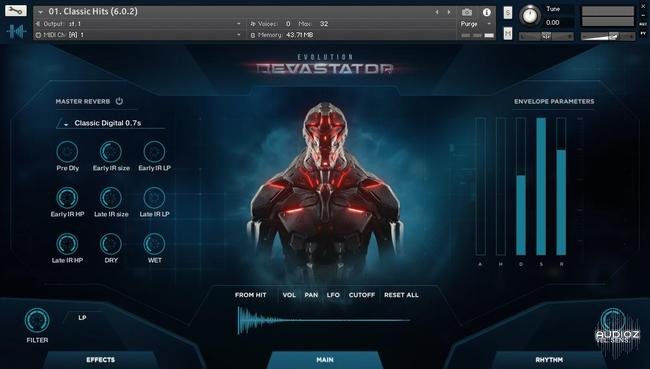The height and width of the screenshot is (369, 650).
Task: Click the DRY reverb knob
Action: pyautogui.click(x=111, y=243)
